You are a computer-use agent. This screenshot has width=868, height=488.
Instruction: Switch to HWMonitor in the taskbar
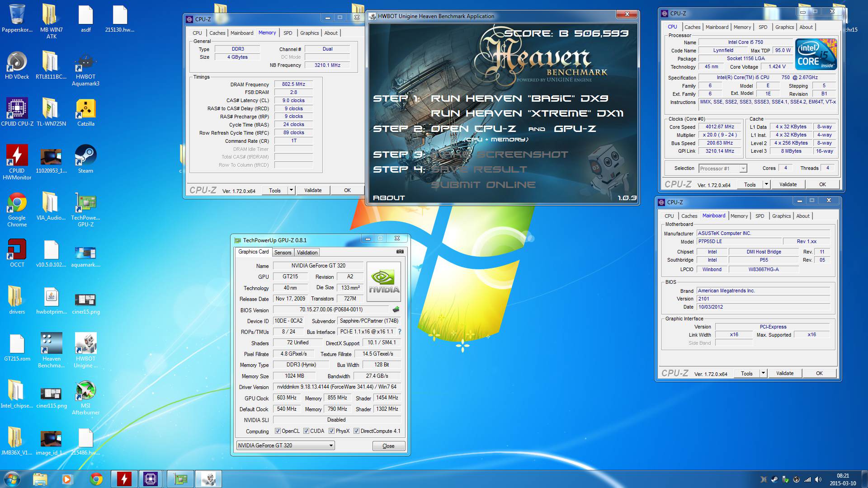point(124,479)
